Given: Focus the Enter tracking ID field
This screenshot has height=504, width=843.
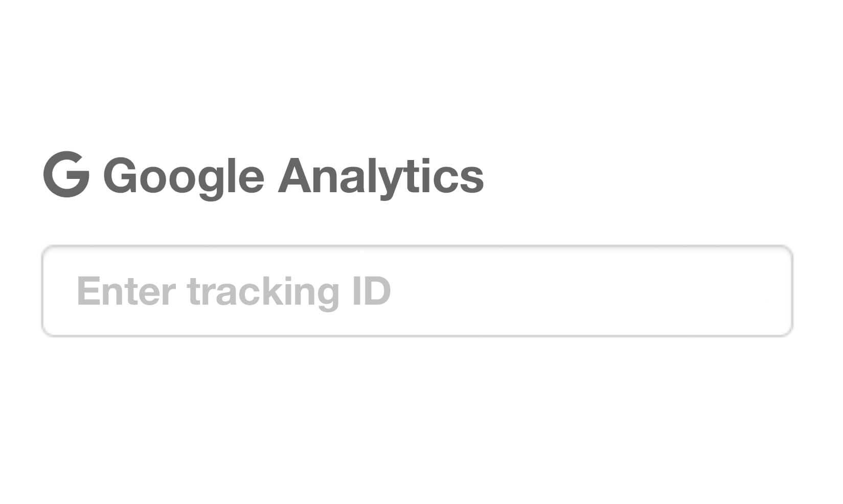Looking at the screenshot, I should (x=417, y=291).
